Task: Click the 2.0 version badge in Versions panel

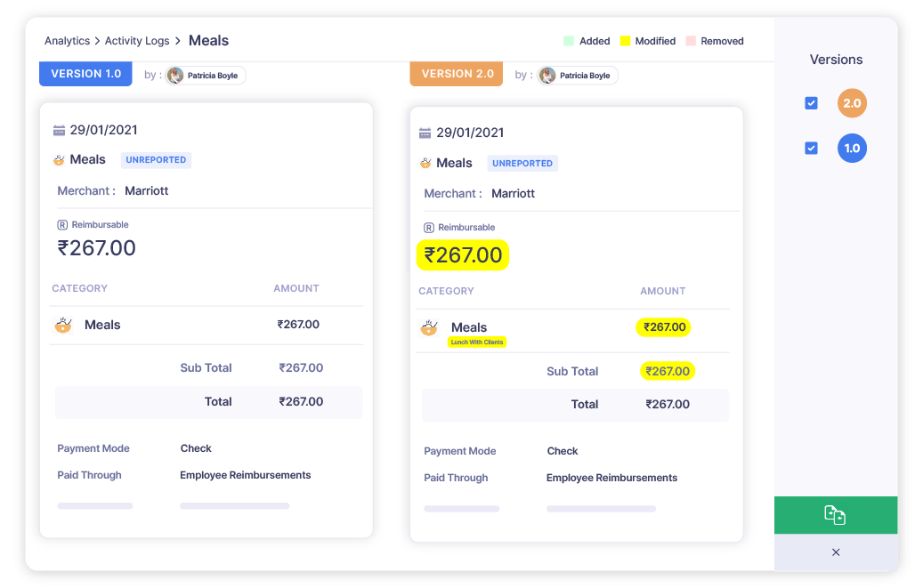Action: (x=852, y=103)
